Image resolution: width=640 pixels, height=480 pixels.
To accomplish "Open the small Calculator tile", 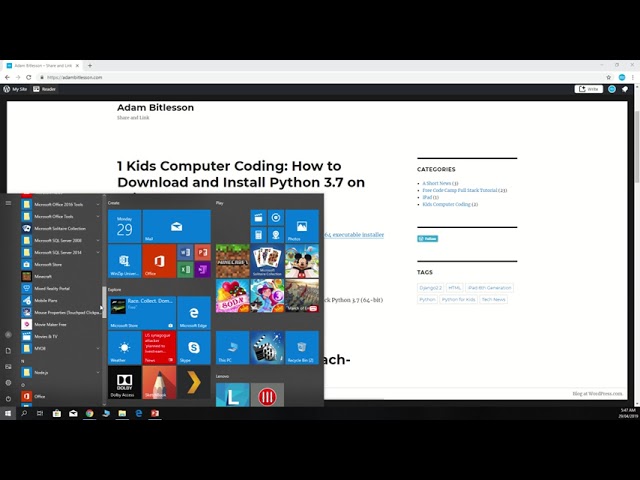I will click(258, 235).
